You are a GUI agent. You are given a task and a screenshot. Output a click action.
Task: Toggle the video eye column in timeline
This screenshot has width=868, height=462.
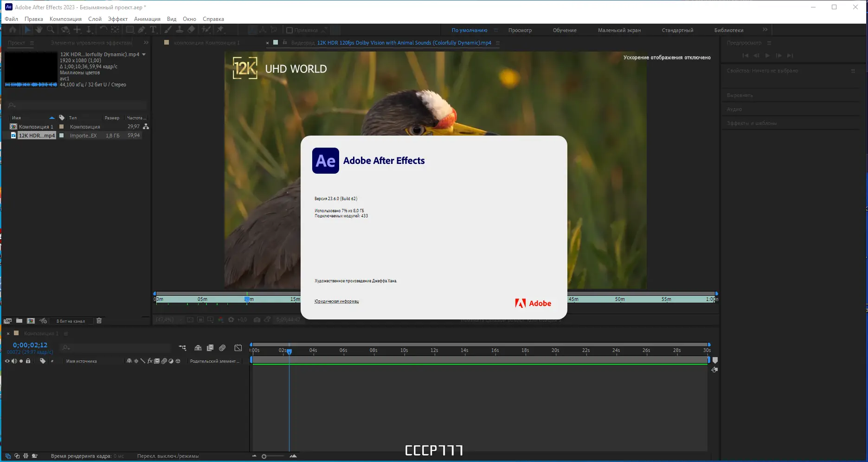pos(7,361)
